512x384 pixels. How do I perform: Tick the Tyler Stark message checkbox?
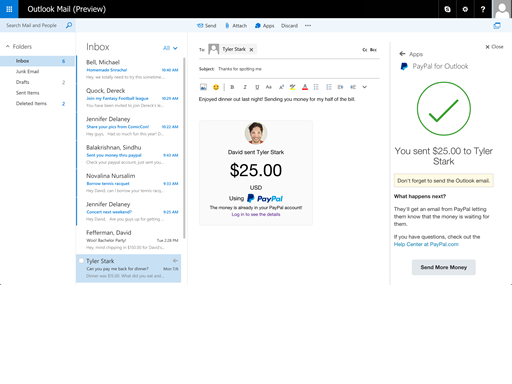(x=81, y=261)
